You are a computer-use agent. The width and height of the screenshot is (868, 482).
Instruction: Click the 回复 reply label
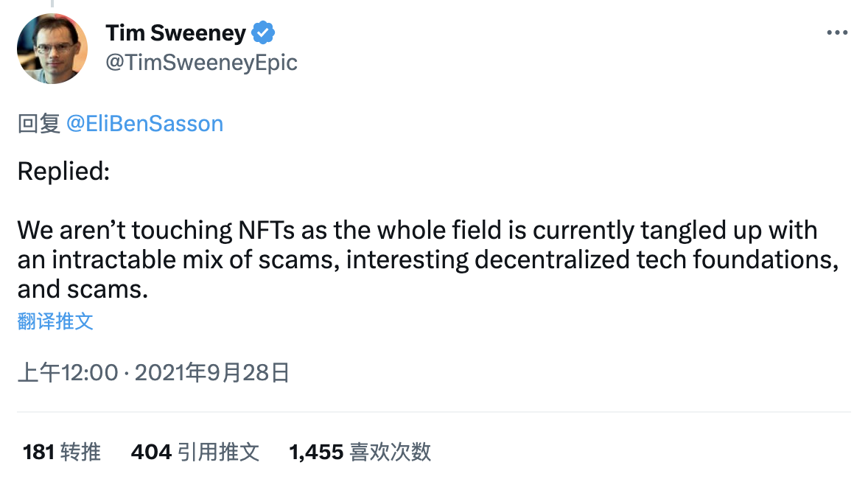pyautogui.click(x=39, y=123)
